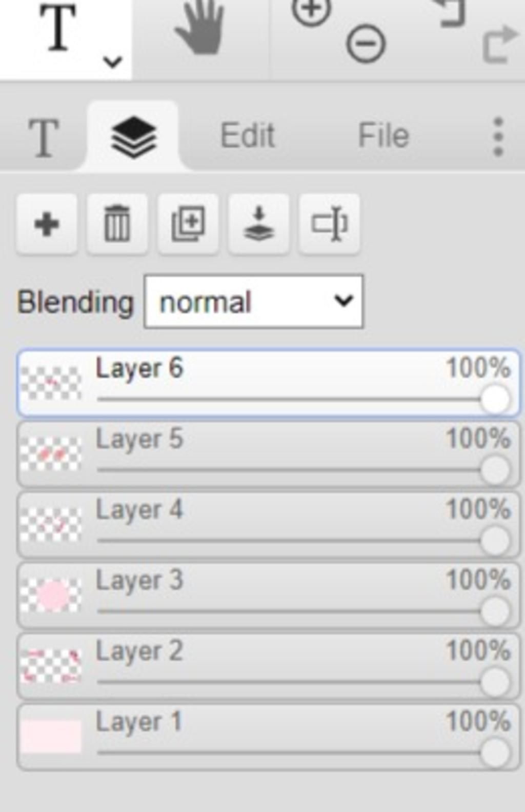
Task: Duplicate the current layer
Action: pyautogui.click(x=188, y=224)
